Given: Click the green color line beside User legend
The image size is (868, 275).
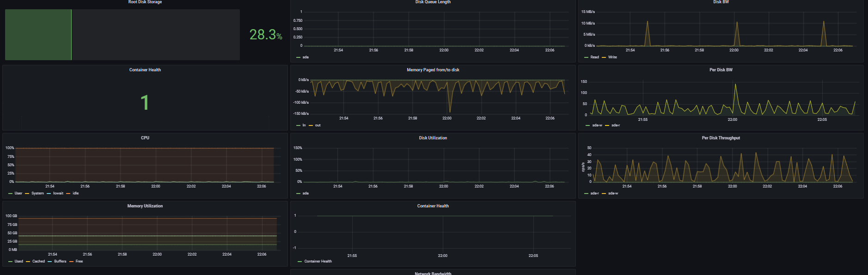Looking at the screenshot, I should click(x=10, y=194).
